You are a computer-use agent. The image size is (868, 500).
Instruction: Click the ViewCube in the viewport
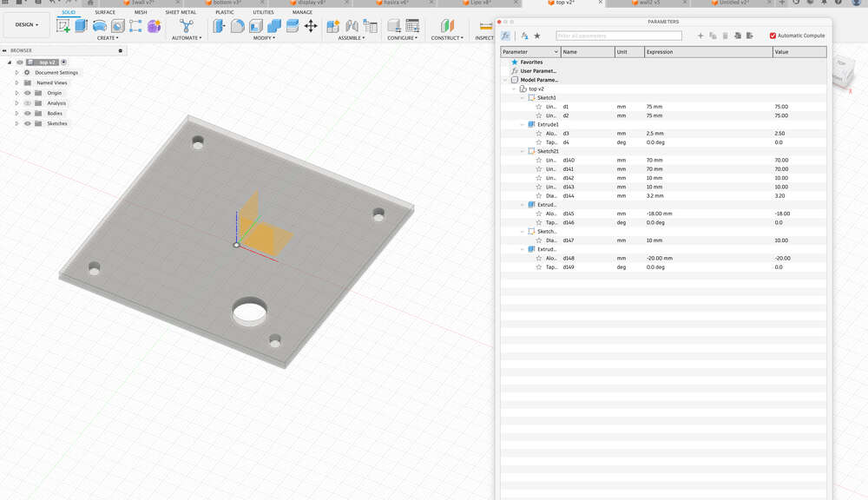click(x=843, y=71)
